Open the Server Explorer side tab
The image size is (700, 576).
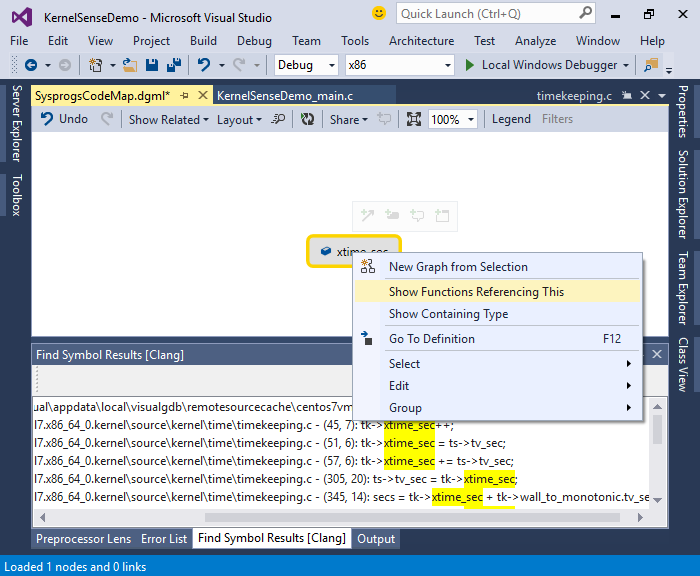tap(17, 123)
